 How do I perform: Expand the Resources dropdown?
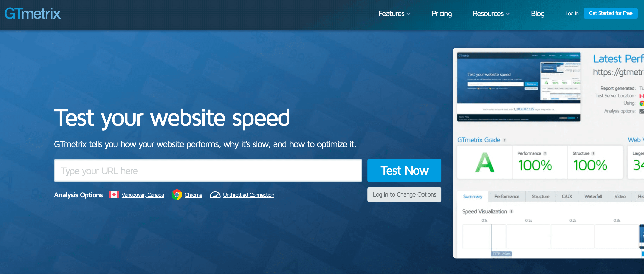click(x=491, y=14)
